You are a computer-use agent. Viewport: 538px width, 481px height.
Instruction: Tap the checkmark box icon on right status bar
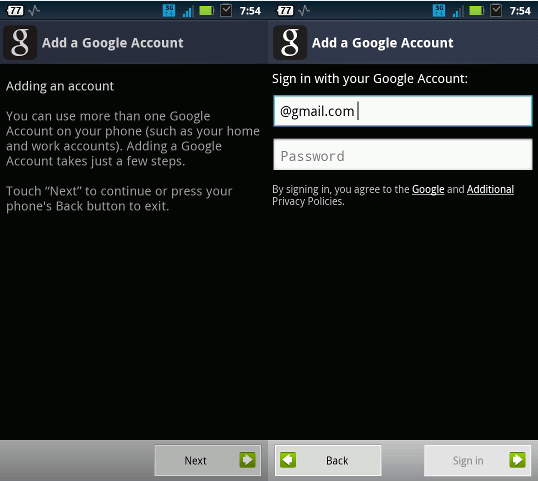496,11
